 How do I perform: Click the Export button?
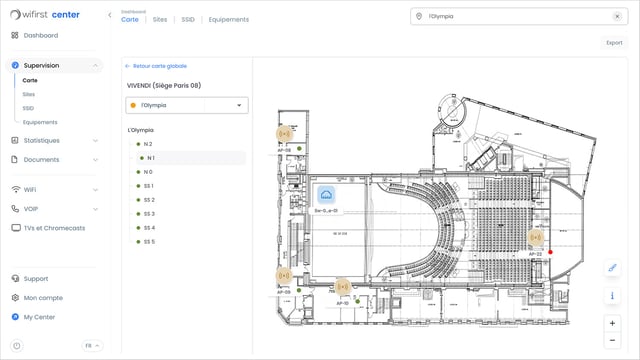click(x=614, y=43)
